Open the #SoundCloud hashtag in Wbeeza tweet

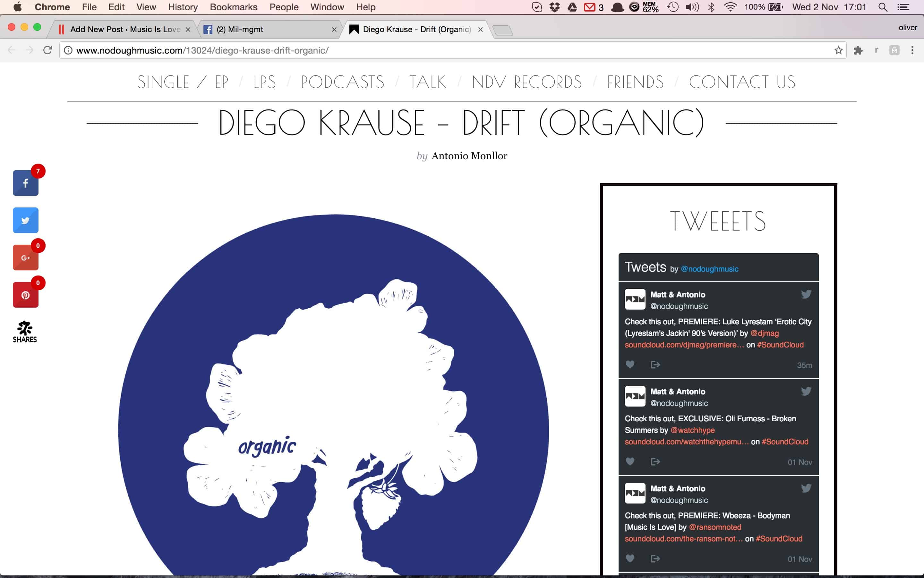coord(779,539)
